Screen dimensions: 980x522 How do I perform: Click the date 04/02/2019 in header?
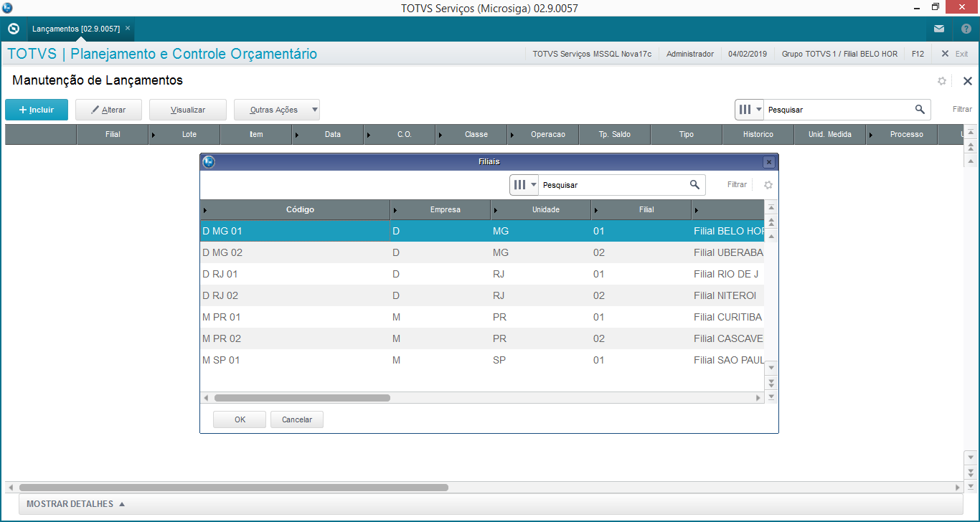748,54
